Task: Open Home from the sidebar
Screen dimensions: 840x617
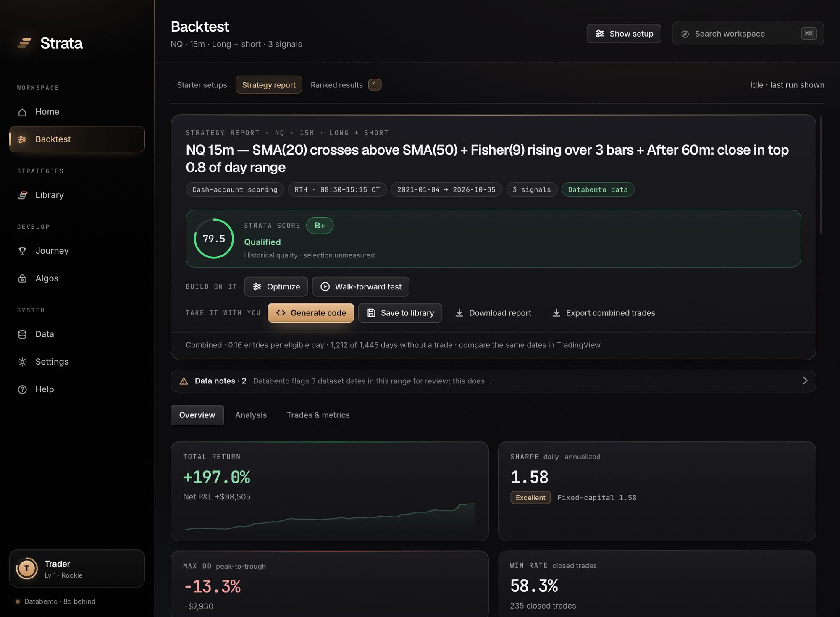Action: coord(77,112)
